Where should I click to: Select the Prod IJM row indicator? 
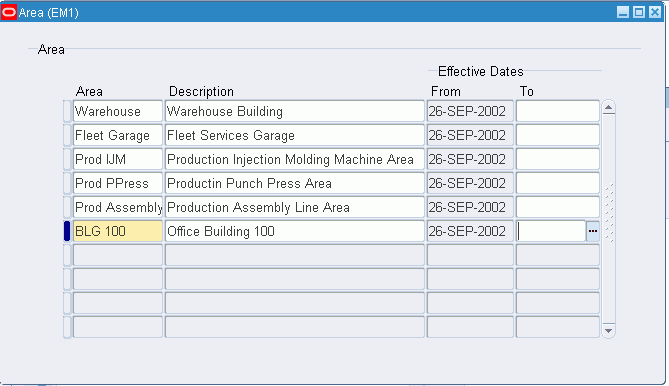coord(67,159)
